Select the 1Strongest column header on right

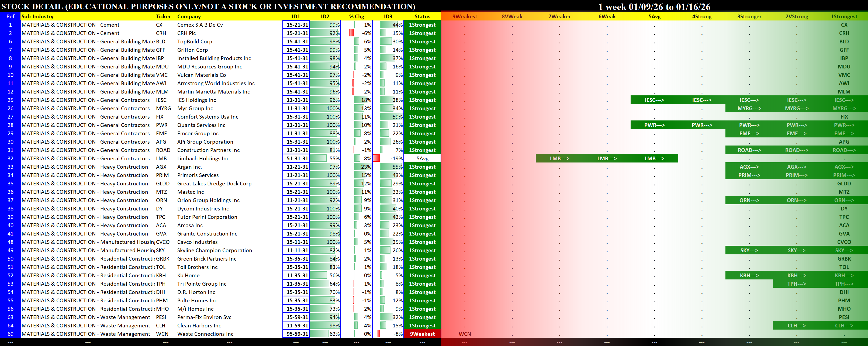tap(843, 16)
